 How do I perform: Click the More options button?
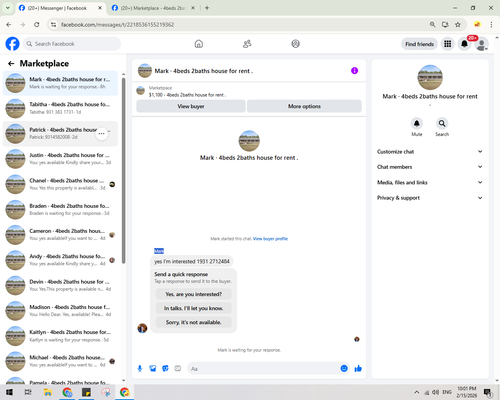(x=304, y=106)
